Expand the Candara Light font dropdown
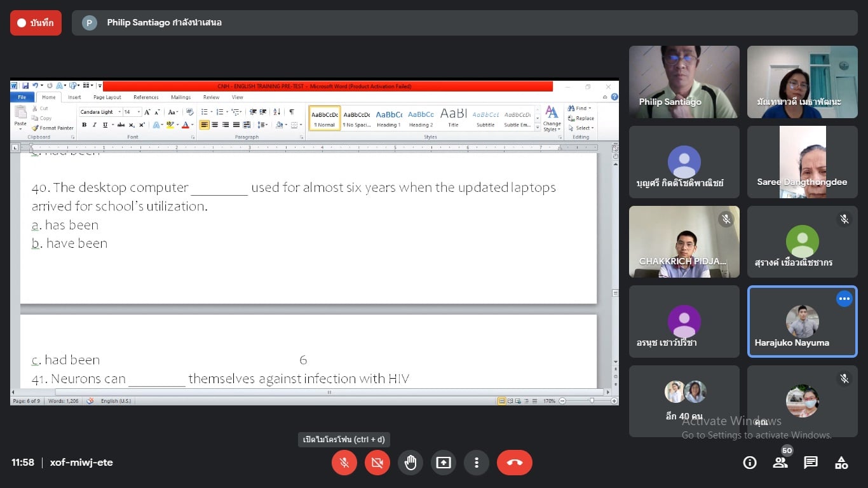This screenshot has height=488, width=868. click(x=119, y=112)
